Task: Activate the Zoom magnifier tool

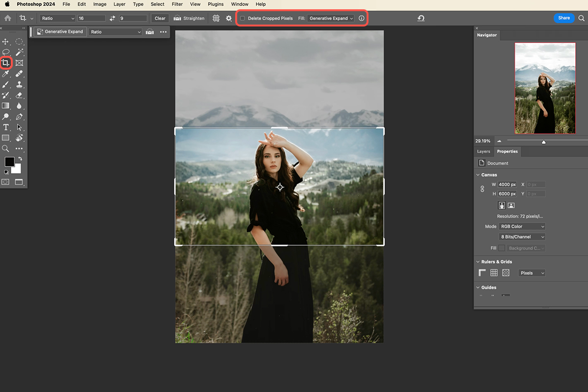Action: (6, 148)
